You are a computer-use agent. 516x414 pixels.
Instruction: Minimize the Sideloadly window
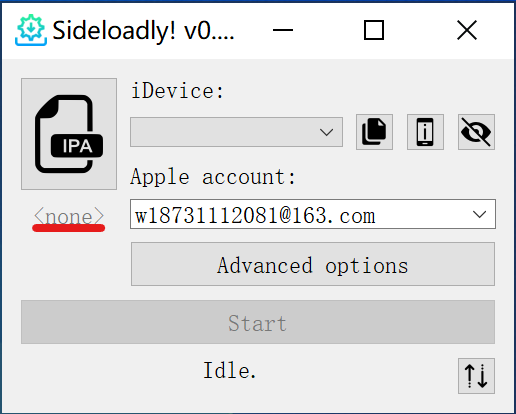pos(283,30)
